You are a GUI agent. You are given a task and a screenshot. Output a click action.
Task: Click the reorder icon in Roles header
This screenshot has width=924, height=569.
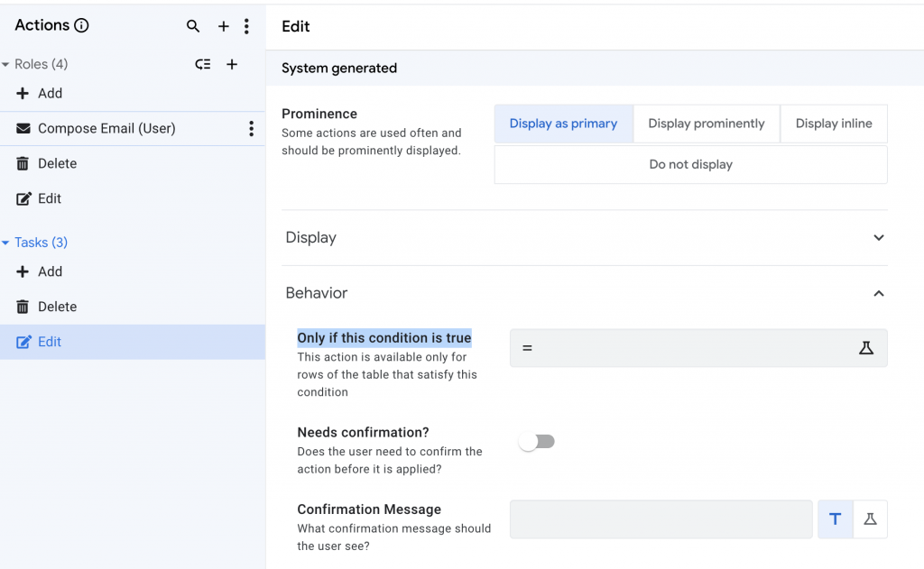[203, 64]
